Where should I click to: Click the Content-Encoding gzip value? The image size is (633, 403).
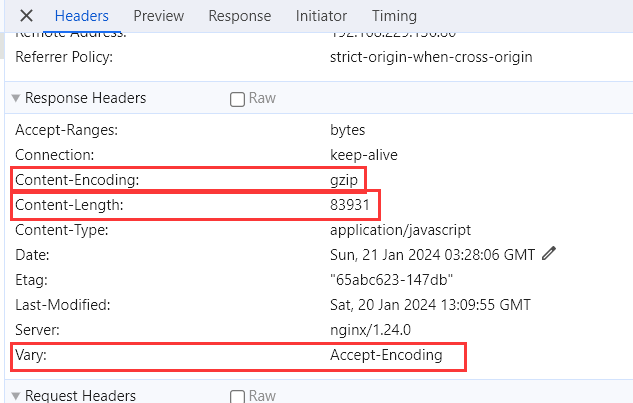[344, 180]
